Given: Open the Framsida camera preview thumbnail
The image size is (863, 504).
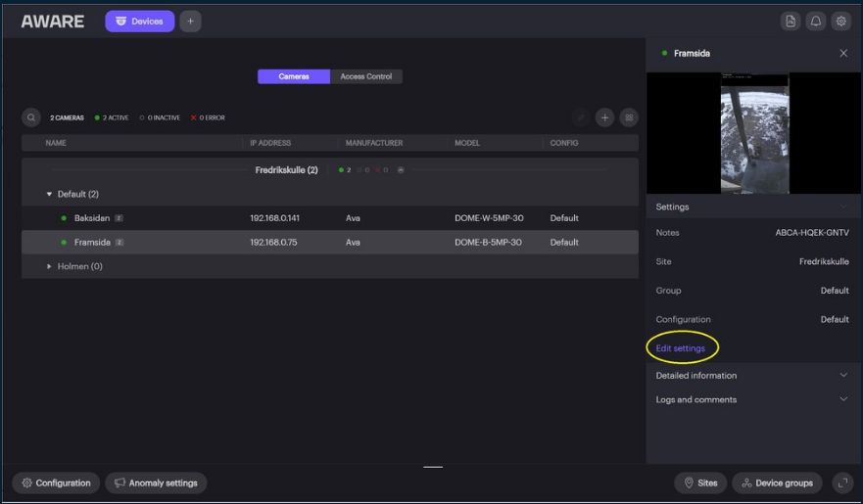Looking at the screenshot, I should [754, 133].
